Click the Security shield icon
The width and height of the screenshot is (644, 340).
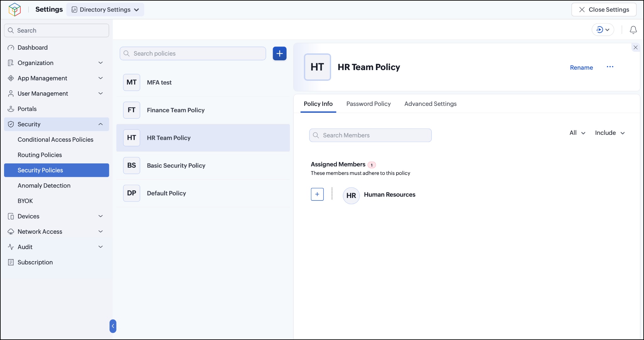[11, 124]
